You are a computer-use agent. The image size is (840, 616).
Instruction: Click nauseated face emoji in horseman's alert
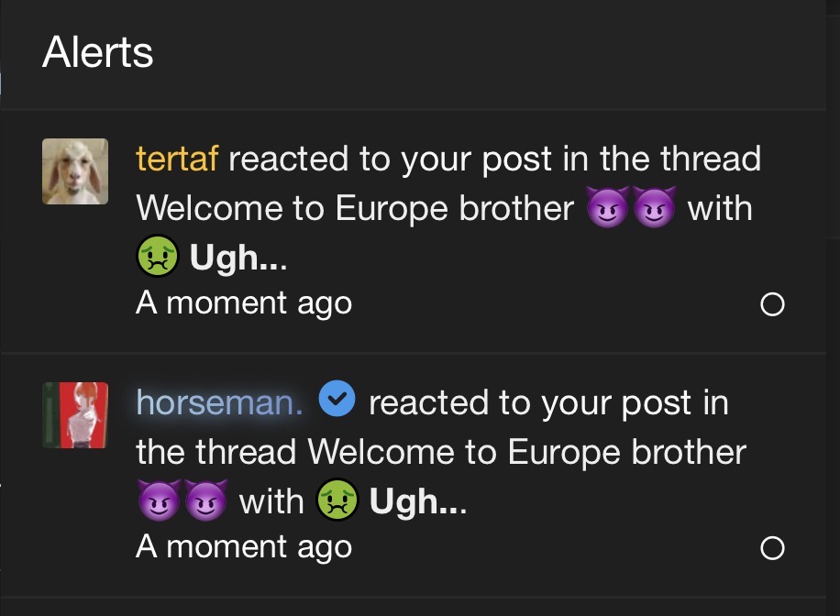337,500
